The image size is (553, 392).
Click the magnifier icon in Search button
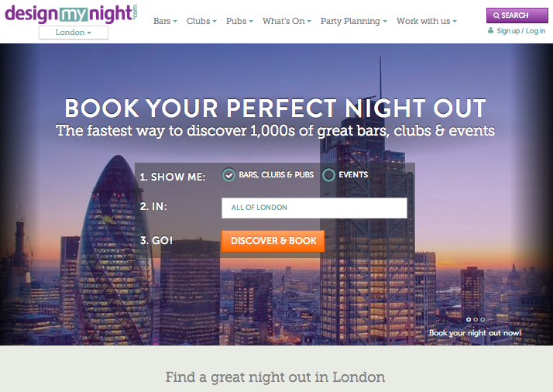point(496,15)
